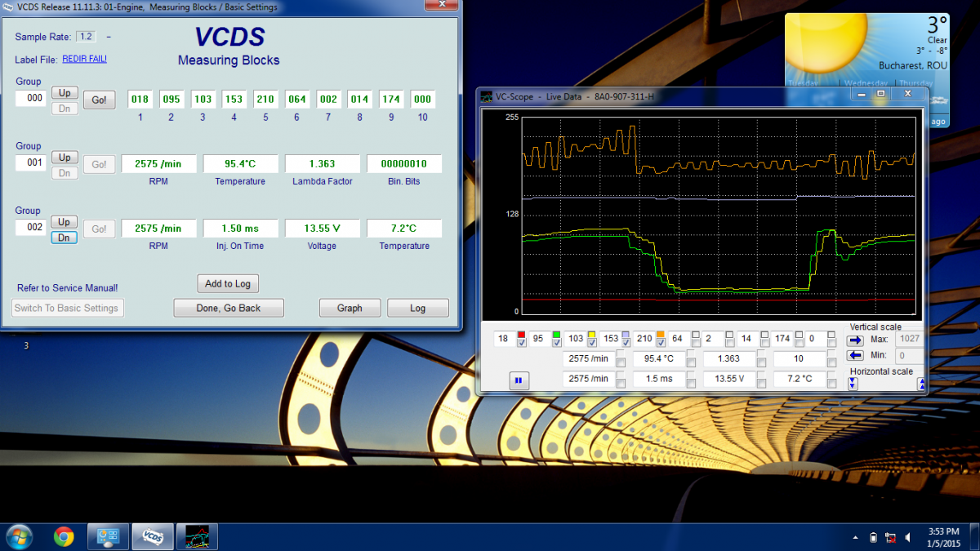Click Dn for Group 002
This screenshot has width=980, height=551.
(65, 238)
